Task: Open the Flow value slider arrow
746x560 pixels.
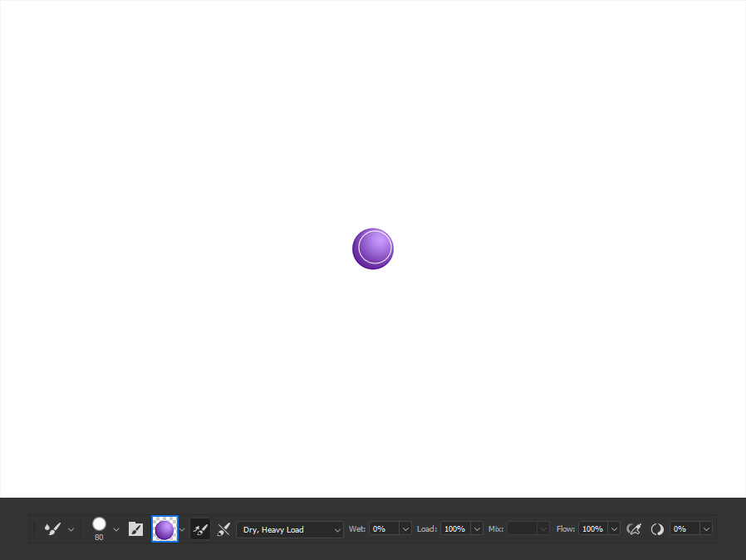Action: [614, 529]
